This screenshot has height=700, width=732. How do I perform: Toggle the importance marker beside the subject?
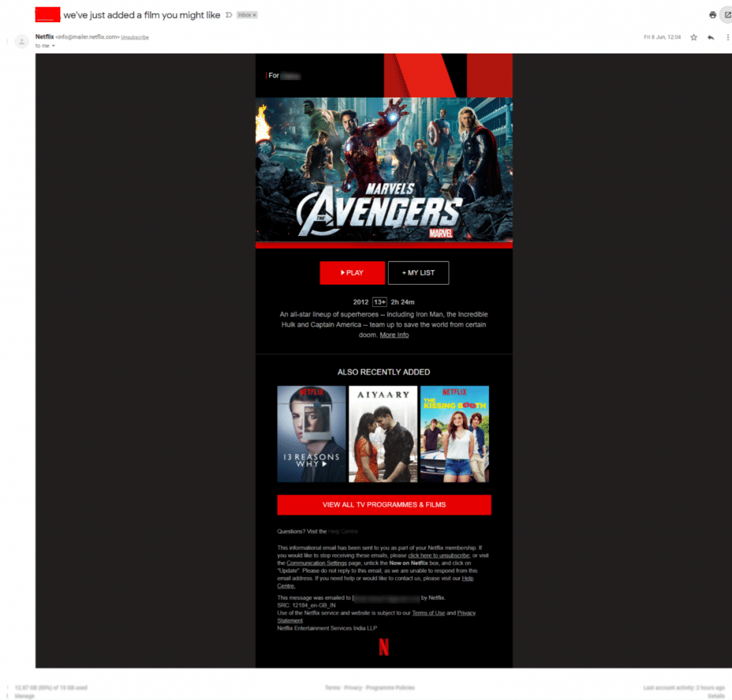(x=229, y=15)
